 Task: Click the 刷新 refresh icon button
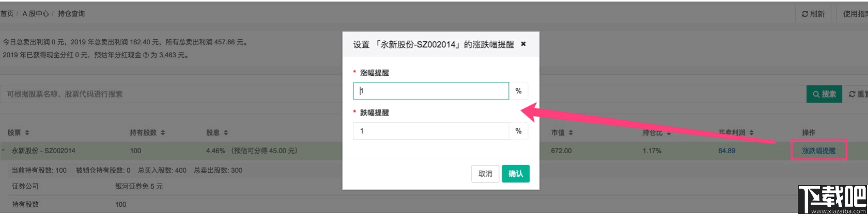pyautogui.click(x=813, y=14)
